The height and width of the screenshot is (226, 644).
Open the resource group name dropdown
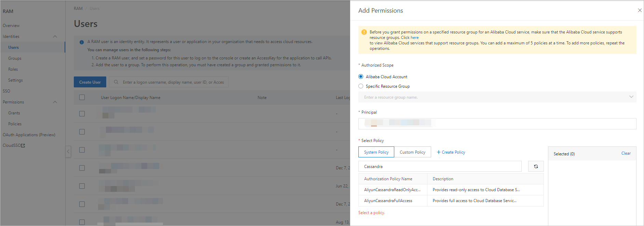(631, 97)
